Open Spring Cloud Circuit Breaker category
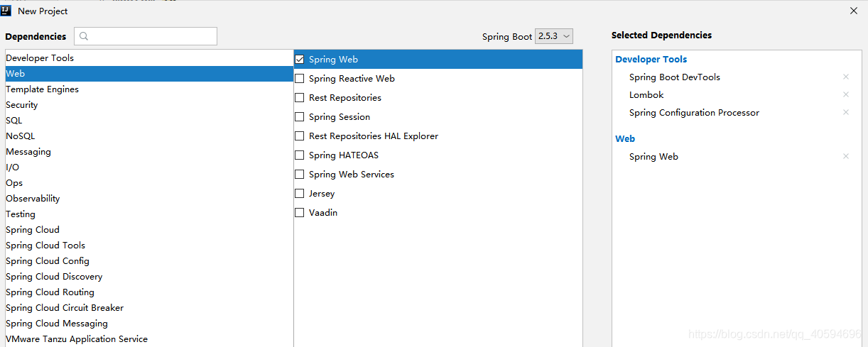The width and height of the screenshot is (868, 347). coord(149,308)
